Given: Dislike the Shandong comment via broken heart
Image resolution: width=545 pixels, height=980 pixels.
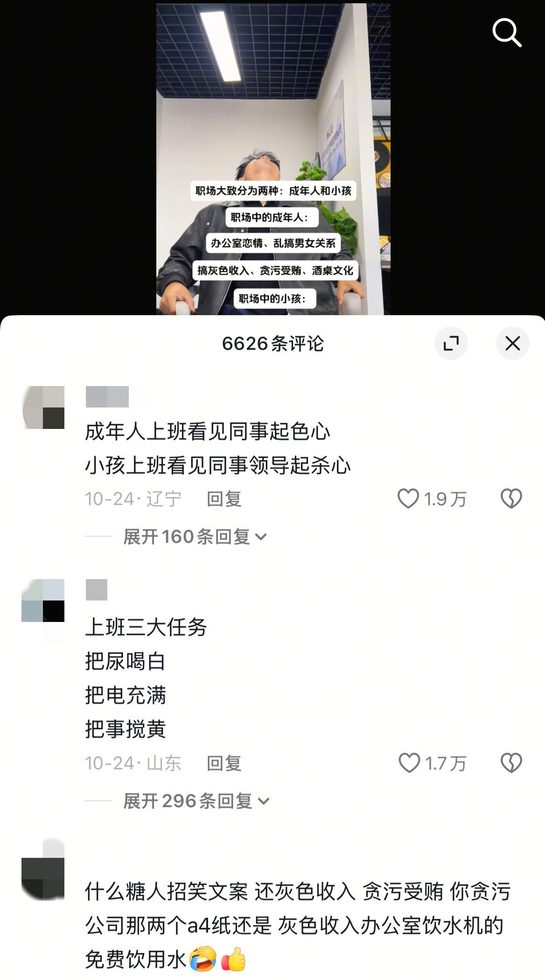Looking at the screenshot, I should coord(511,763).
